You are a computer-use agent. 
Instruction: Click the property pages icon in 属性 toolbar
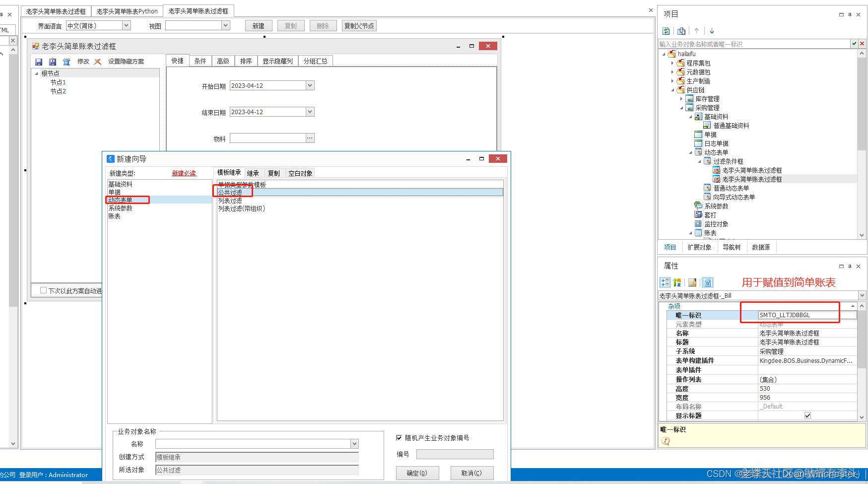click(692, 282)
